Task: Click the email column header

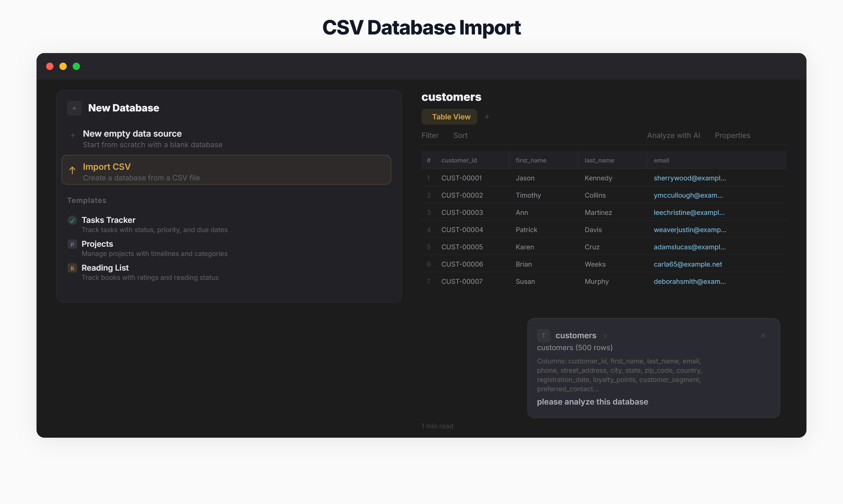Action: (661, 160)
